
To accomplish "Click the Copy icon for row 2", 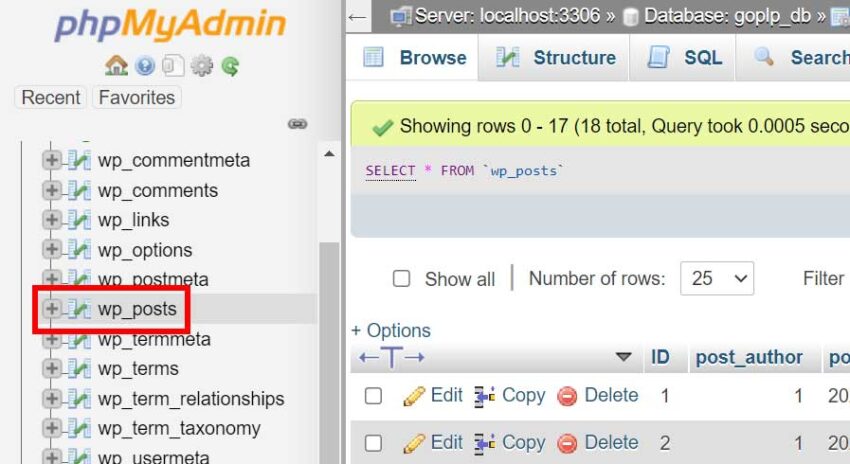I will [x=485, y=443].
